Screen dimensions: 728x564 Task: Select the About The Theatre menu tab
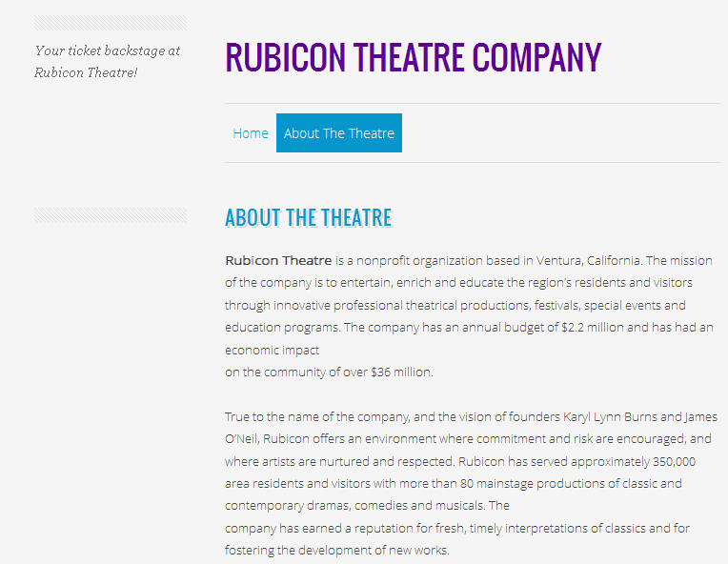(x=338, y=133)
